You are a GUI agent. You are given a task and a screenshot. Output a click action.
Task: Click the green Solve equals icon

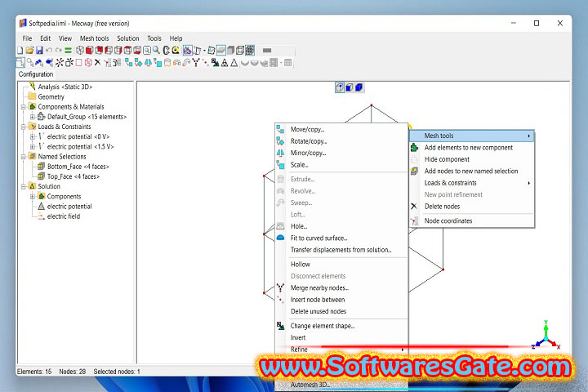[x=68, y=51]
